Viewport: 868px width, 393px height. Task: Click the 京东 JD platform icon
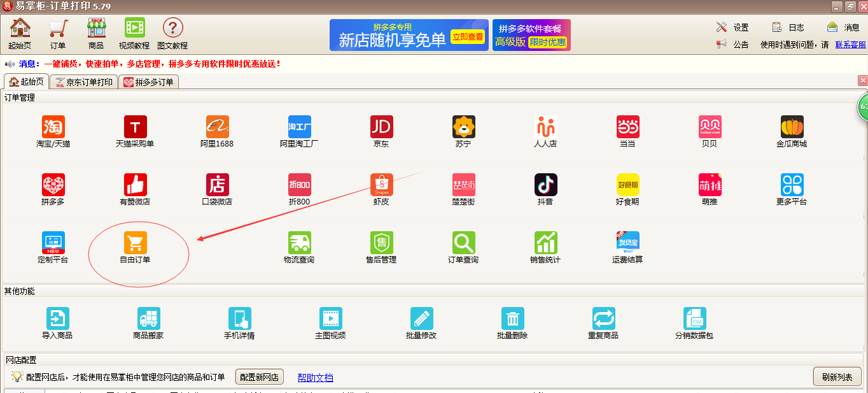[x=382, y=127]
